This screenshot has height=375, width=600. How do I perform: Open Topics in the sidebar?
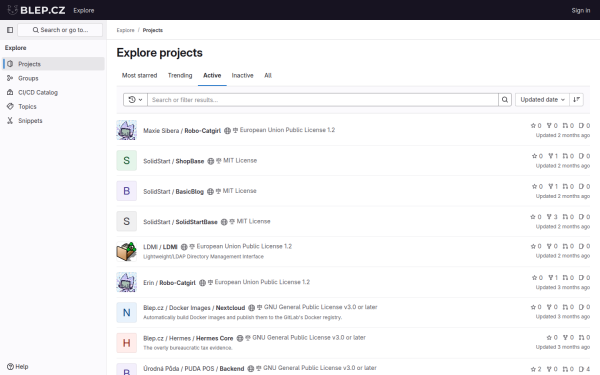coord(54,106)
